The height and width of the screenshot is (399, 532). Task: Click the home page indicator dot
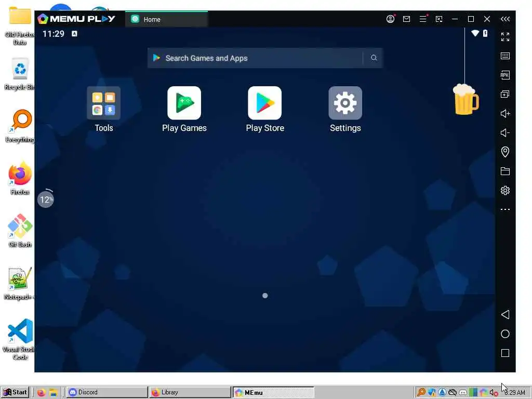click(265, 296)
